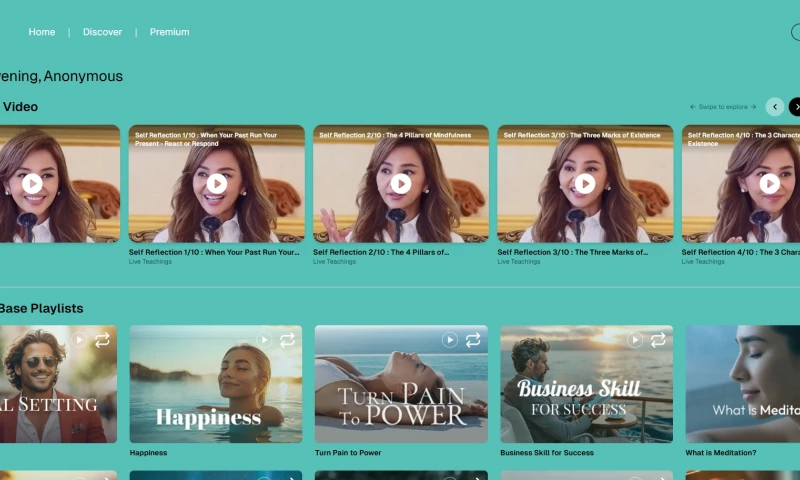The image size is (800, 480).
Task: Click 'Self Reflection 2/10 : The 4 Pillars' title
Action: 381,252
